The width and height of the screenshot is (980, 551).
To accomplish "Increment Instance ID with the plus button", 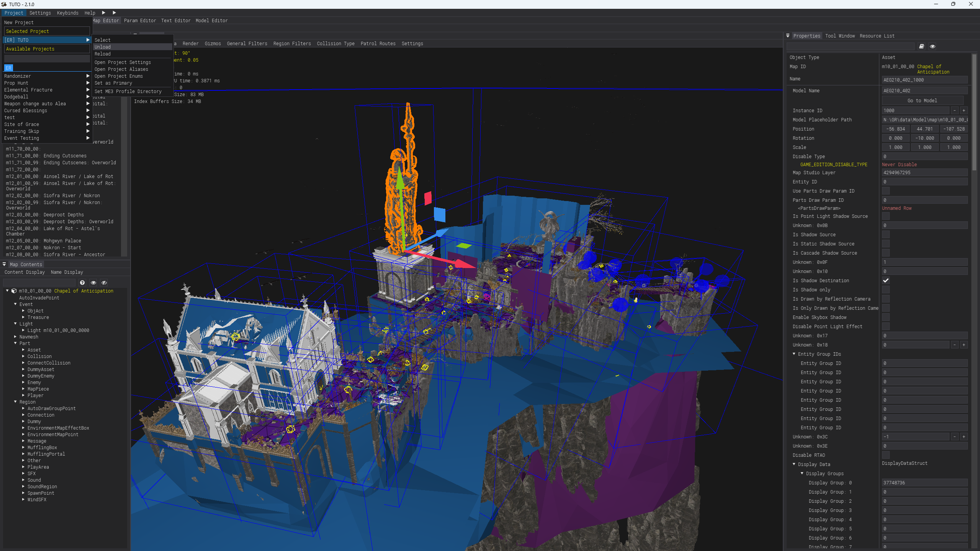I will click(964, 110).
